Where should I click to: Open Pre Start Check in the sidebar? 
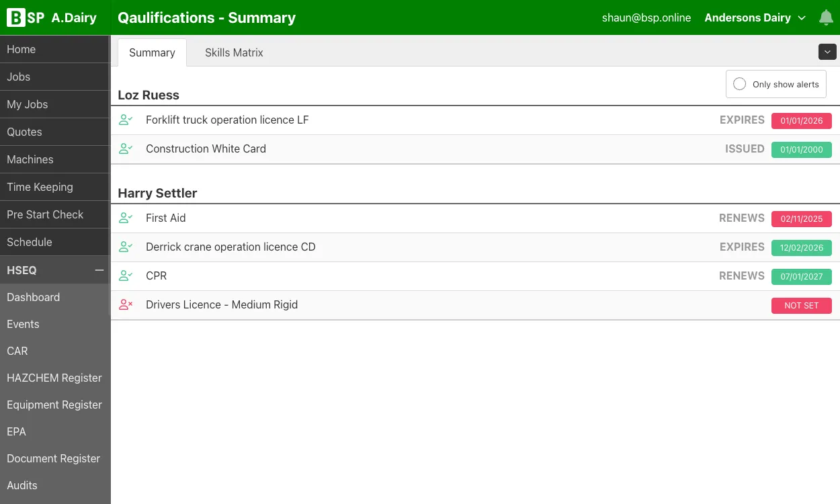tap(55, 214)
